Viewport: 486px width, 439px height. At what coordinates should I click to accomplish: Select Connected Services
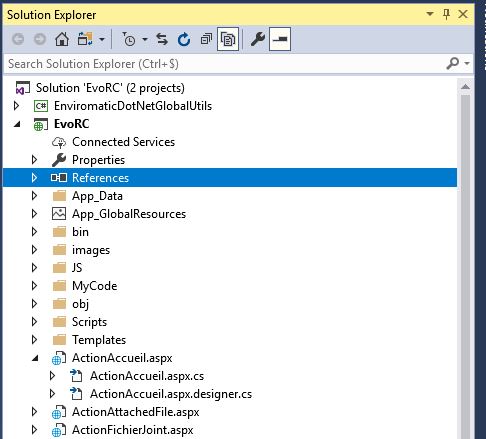[x=123, y=142]
